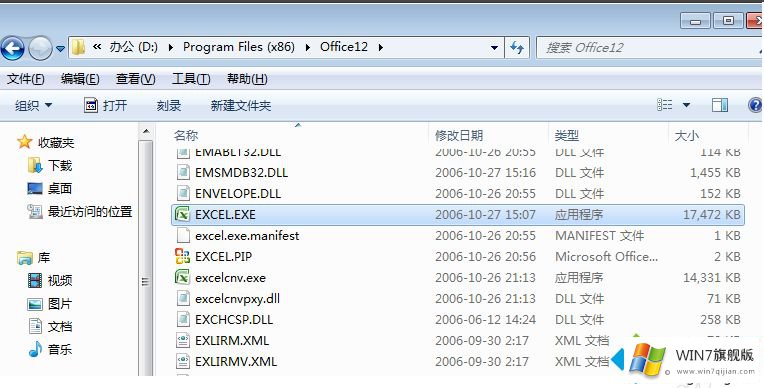Go back with the Back arrow button

coord(13,48)
